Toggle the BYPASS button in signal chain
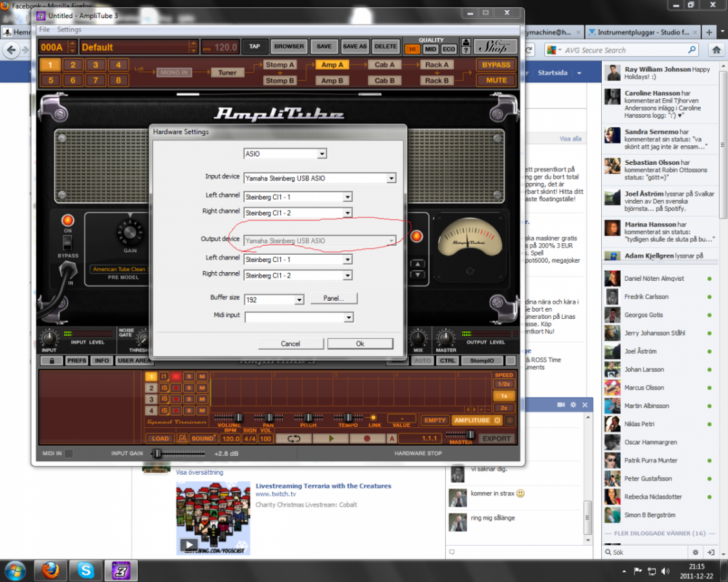Viewport: 728px width, 582px height. click(x=496, y=65)
